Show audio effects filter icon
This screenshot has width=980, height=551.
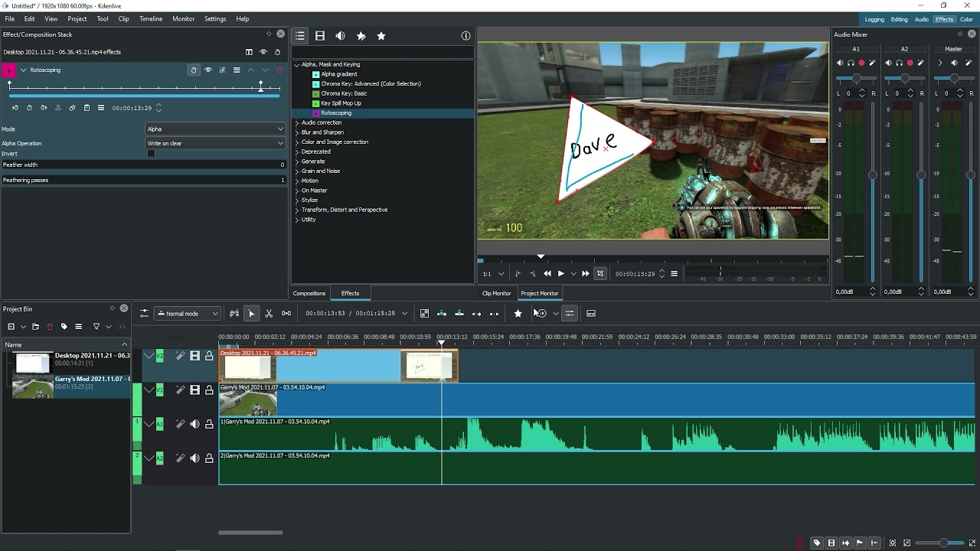pyautogui.click(x=341, y=36)
